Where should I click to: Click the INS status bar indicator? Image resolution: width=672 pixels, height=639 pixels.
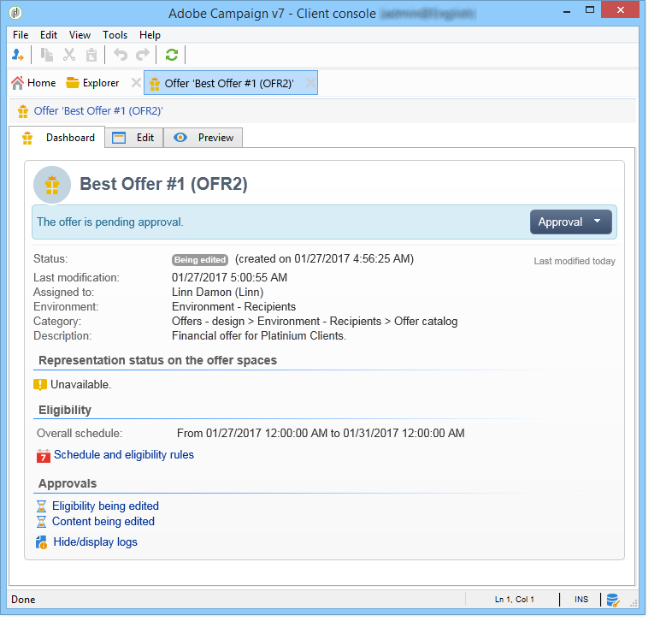tap(581, 600)
